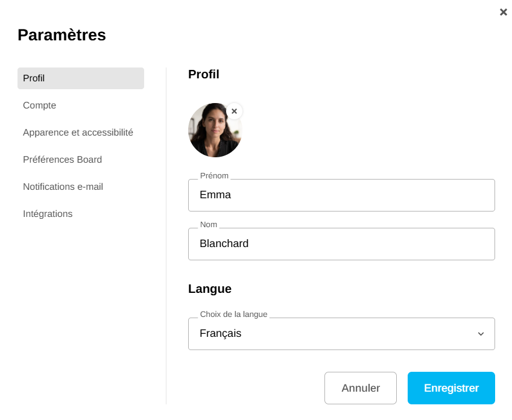This screenshot has height=420, width=512.
Task: Save changes with the Enregistrer button
Action: (x=451, y=388)
